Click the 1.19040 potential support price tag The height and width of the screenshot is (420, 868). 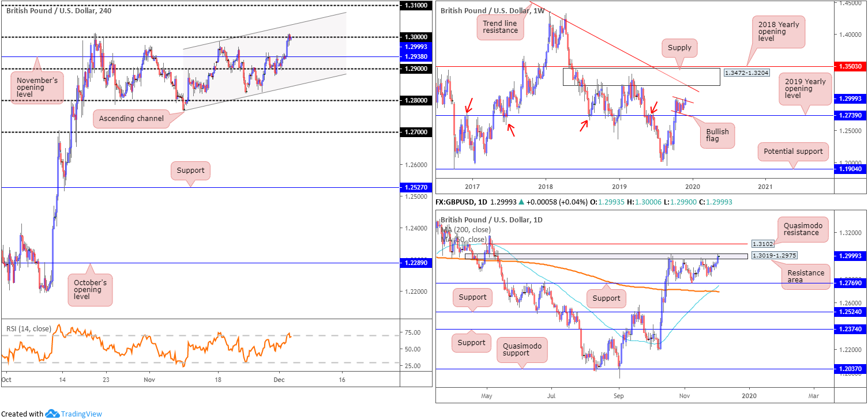[x=850, y=169]
